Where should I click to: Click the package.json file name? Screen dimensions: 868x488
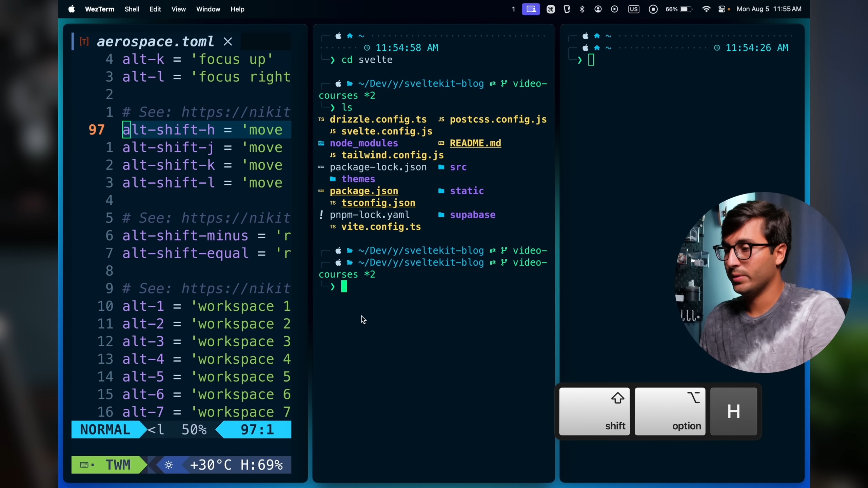point(364,191)
